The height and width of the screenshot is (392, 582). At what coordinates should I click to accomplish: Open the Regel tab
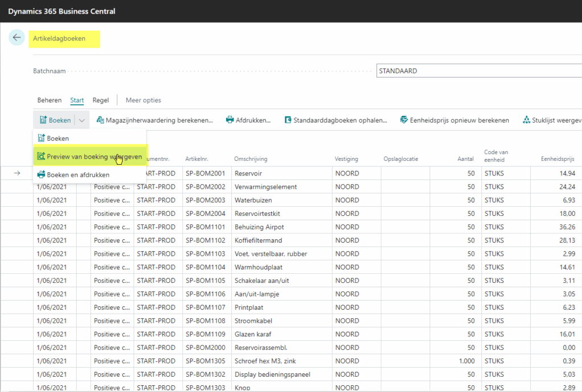pyautogui.click(x=101, y=100)
